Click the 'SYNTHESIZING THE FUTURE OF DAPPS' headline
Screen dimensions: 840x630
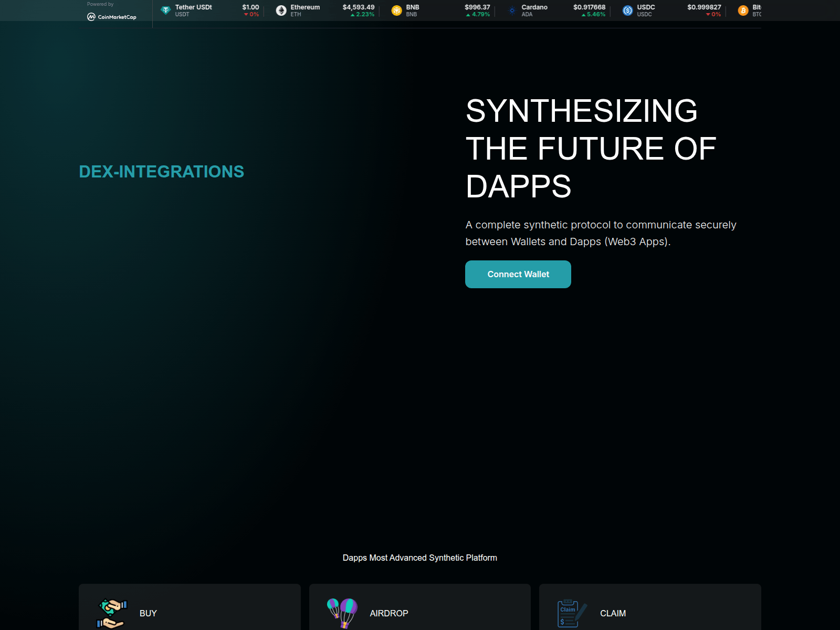click(x=591, y=149)
